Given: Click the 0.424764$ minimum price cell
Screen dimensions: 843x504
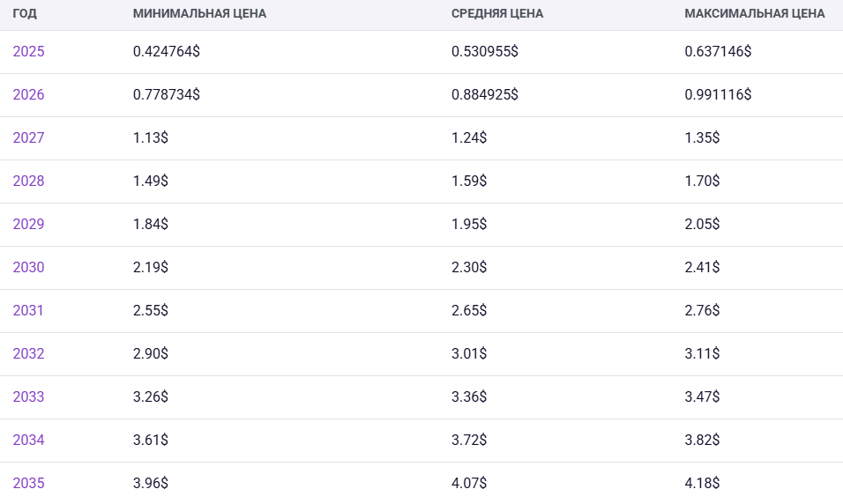Looking at the screenshot, I should coord(166,52).
